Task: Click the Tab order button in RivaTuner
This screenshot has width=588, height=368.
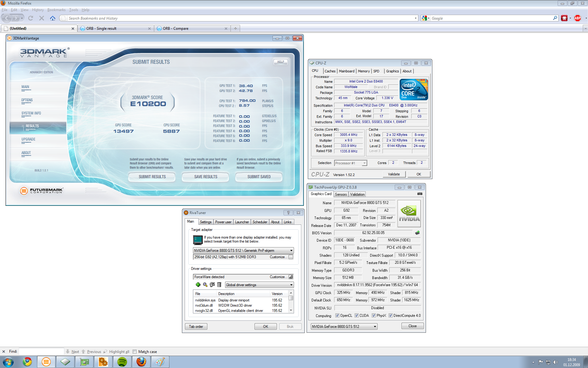Action: pos(196,327)
